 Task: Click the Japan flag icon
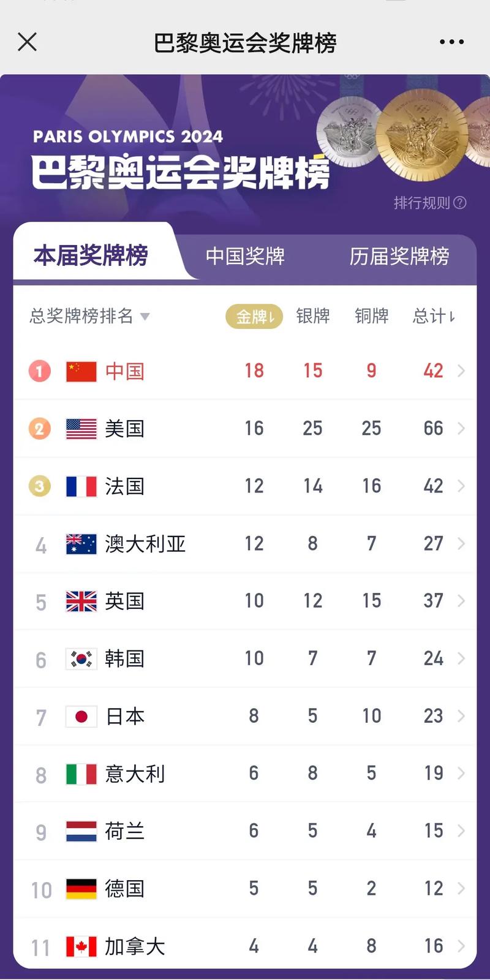click(80, 716)
